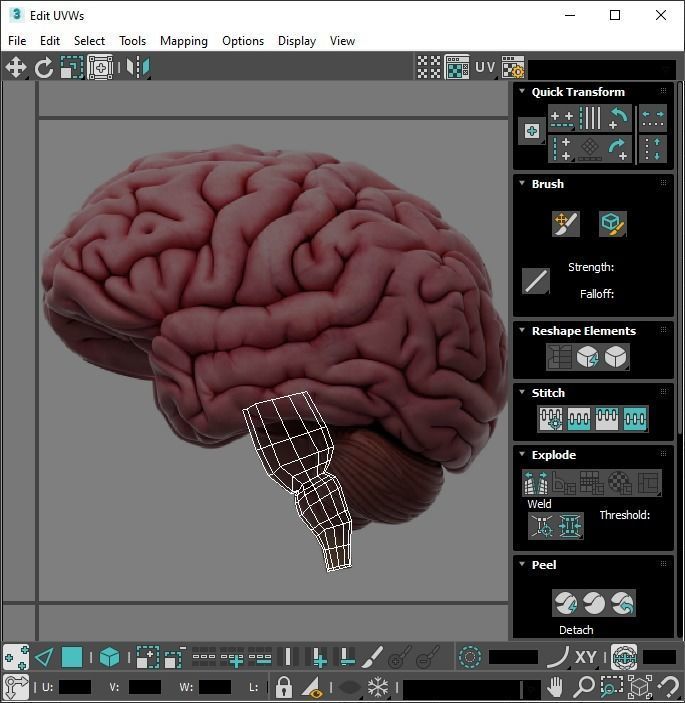
Task: Click the V coordinate input field
Action: (144, 687)
